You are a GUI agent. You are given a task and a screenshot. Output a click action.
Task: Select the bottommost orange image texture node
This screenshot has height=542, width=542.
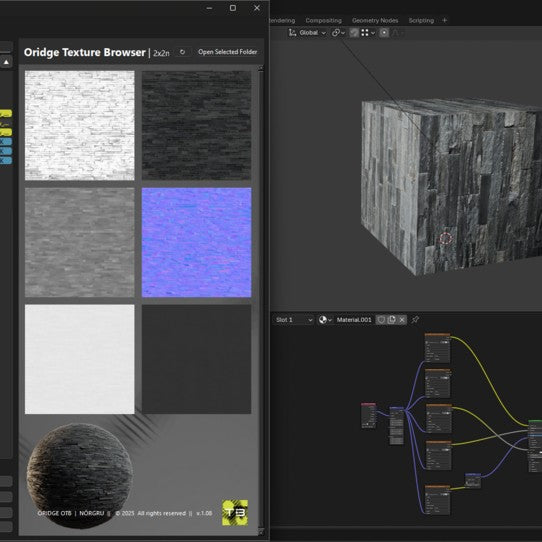(x=437, y=500)
